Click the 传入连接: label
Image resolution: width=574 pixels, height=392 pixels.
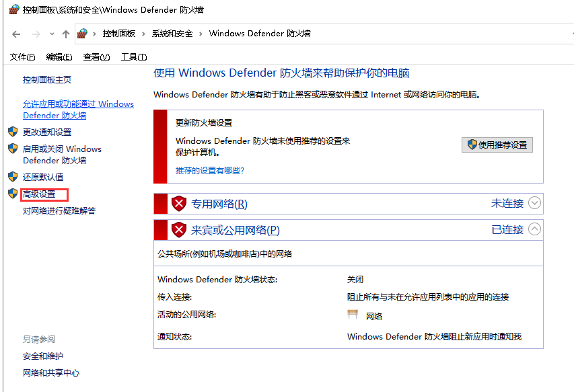tap(174, 297)
